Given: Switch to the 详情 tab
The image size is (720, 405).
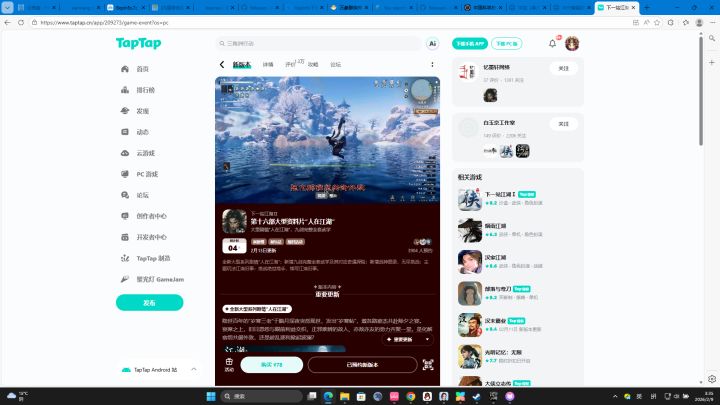Looking at the screenshot, I should (268, 65).
